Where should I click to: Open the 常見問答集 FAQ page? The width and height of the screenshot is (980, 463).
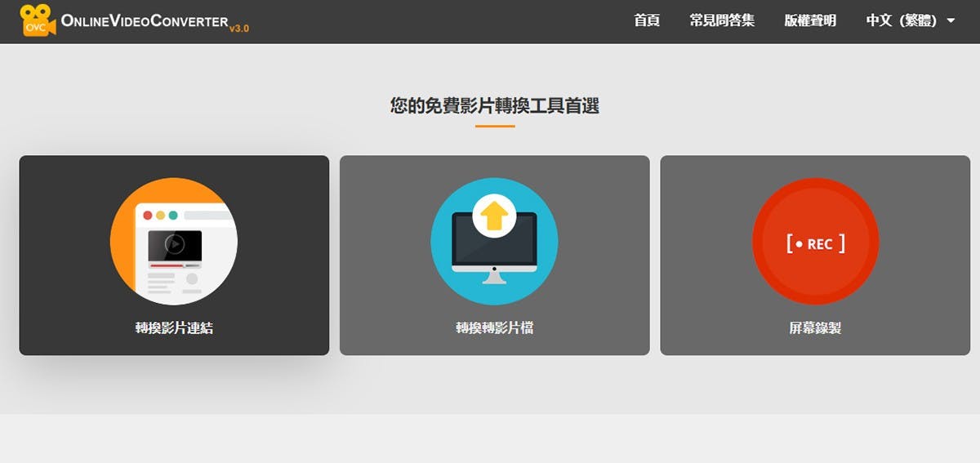[722, 20]
